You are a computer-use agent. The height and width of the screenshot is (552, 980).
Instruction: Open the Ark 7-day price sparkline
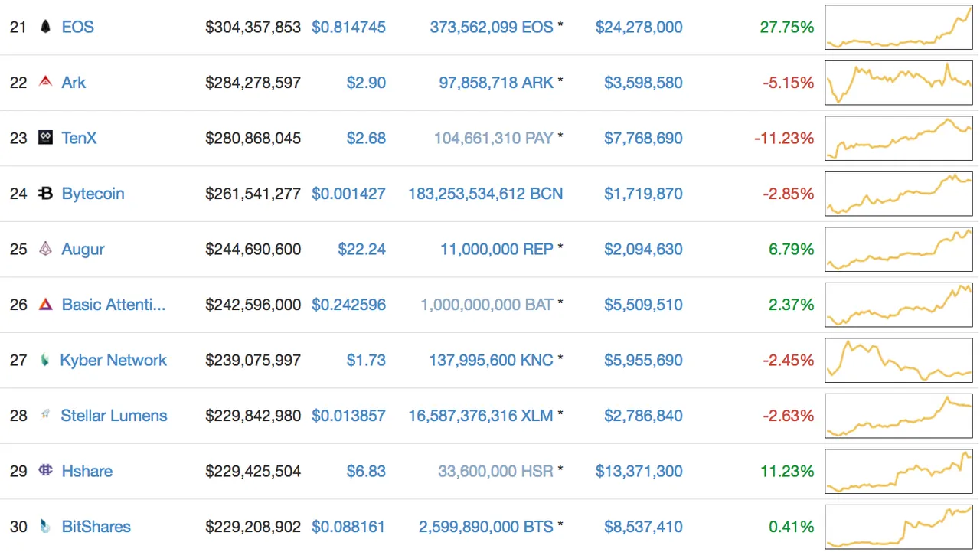[x=899, y=82]
